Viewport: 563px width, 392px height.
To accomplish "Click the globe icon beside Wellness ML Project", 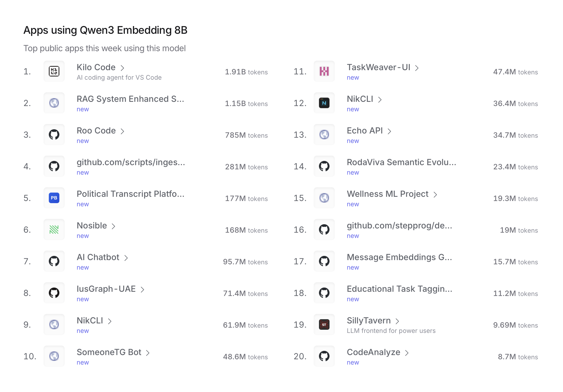I will point(324,198).
